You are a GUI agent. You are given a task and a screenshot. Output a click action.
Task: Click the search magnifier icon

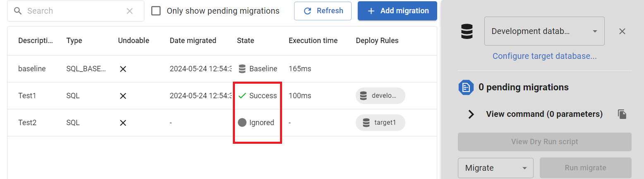pyautogui.click(x=17, y=11)
